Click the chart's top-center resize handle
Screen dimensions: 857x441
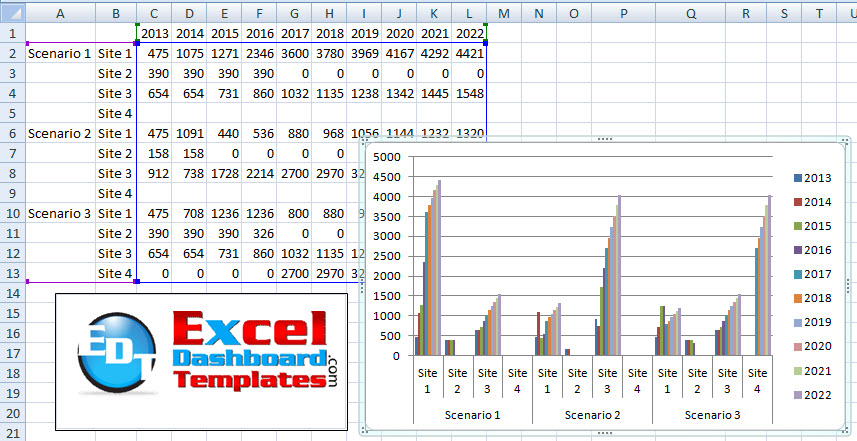[604, 140]
